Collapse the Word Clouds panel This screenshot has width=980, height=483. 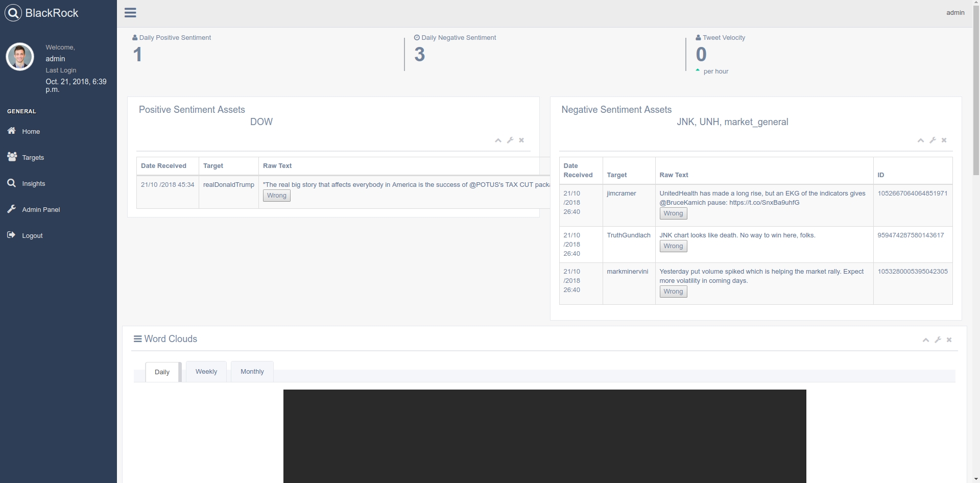(926, 340)
